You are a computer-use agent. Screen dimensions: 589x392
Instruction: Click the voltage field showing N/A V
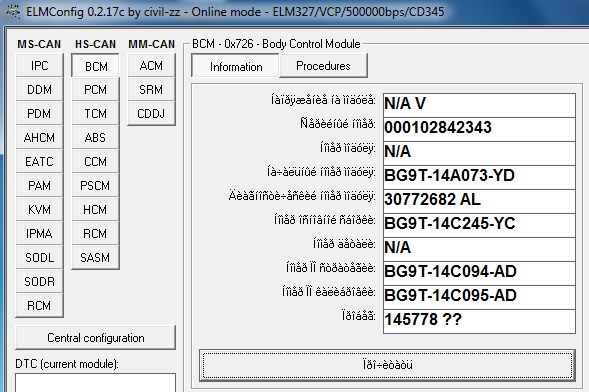[479, 105]
